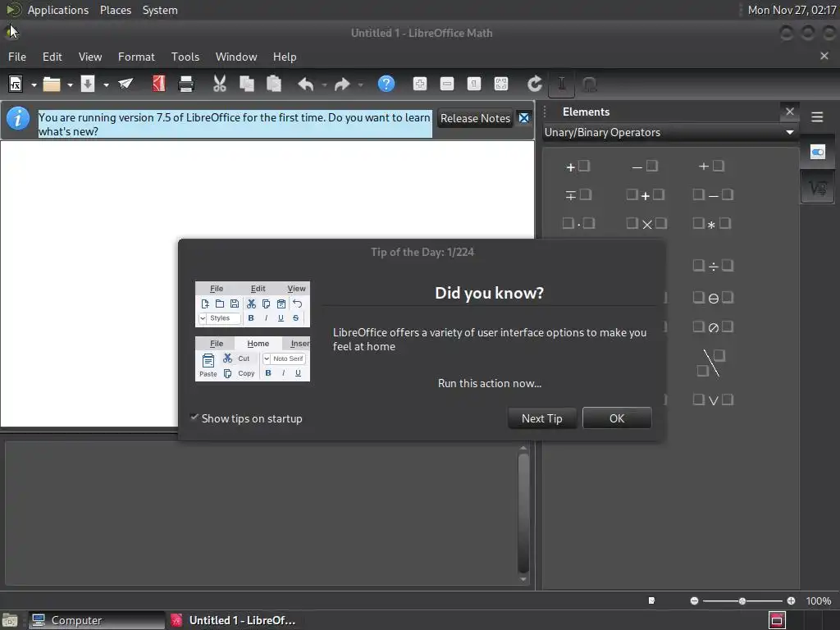Image resolution: width=840 pixels, height=630 pixels.
Task: Open the Unary/Binary Operators category dropdown
Action: pyautogui.click(x=669, y=132)
